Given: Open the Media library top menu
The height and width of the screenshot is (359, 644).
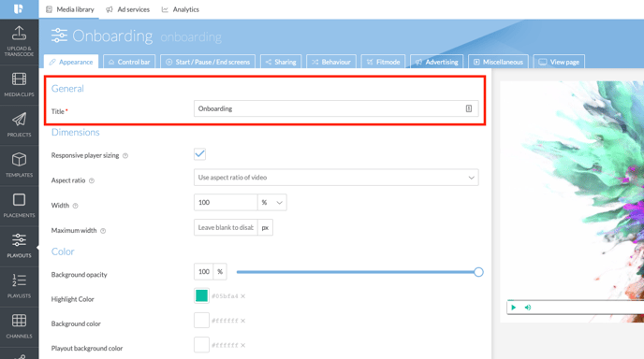Looking at the screenshot, I should tap(69, 9).
